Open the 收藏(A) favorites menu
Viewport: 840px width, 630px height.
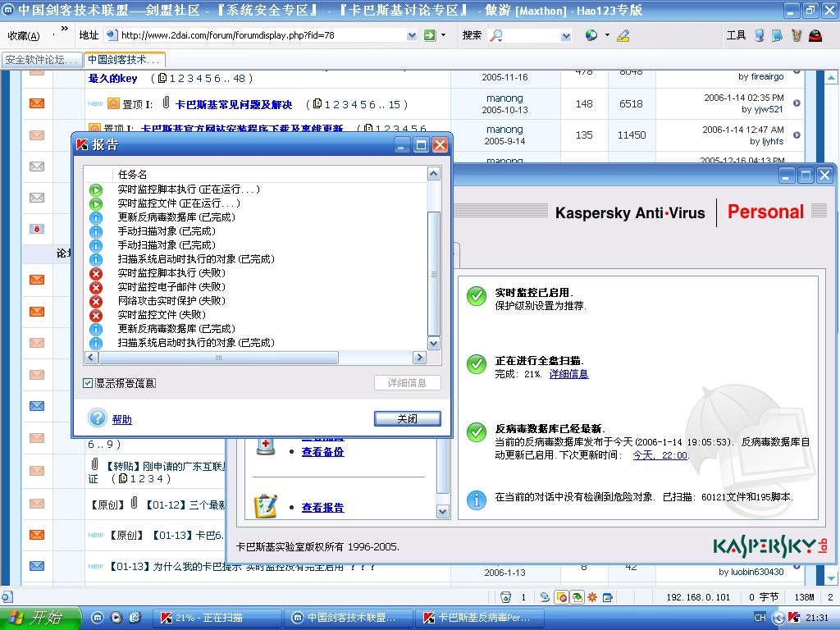click(24, 36)
